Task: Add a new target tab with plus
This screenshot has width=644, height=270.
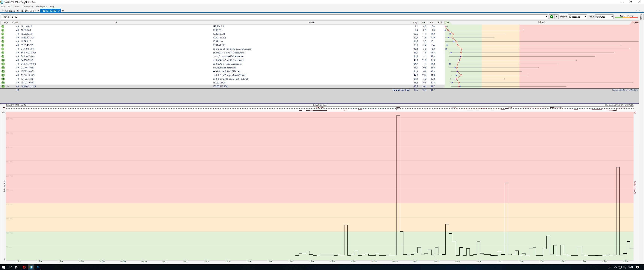Action: coord(63,11)
